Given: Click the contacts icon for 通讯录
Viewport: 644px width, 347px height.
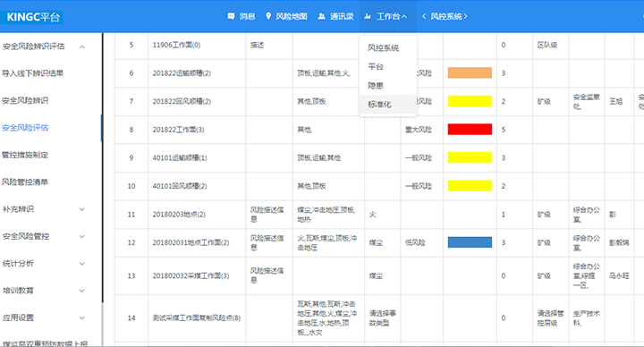Looking at the screenshot, I should pos(322,16).
